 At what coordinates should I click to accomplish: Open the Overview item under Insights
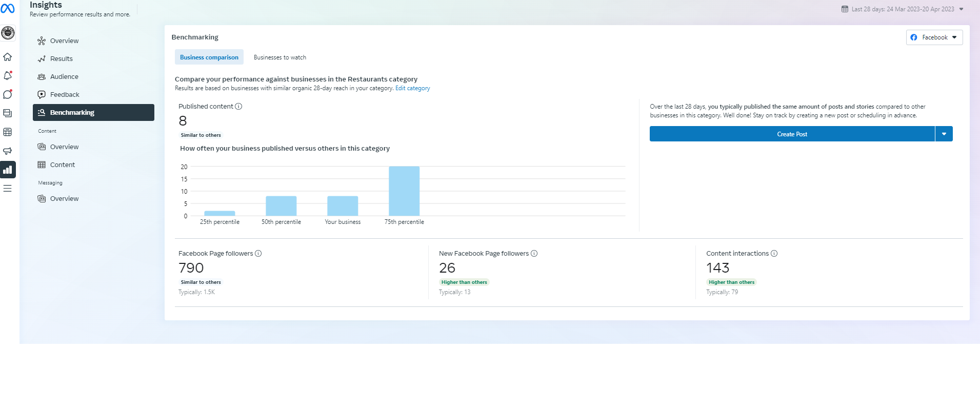click(x=93, y=41)
